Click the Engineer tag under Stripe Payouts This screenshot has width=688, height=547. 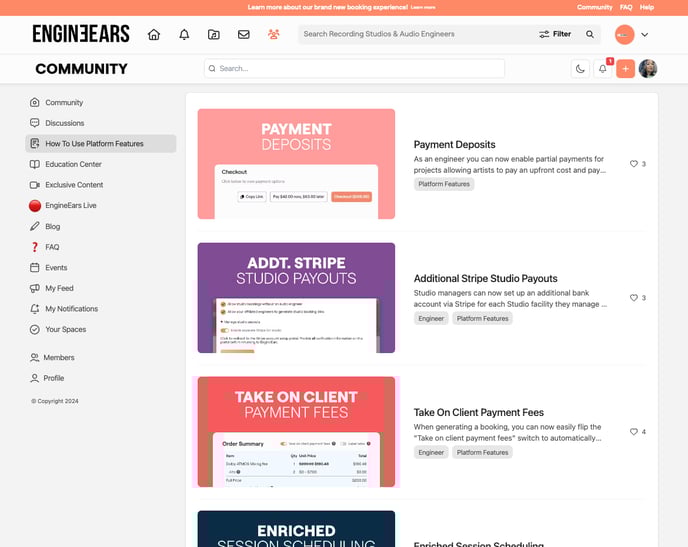point(431,319)
